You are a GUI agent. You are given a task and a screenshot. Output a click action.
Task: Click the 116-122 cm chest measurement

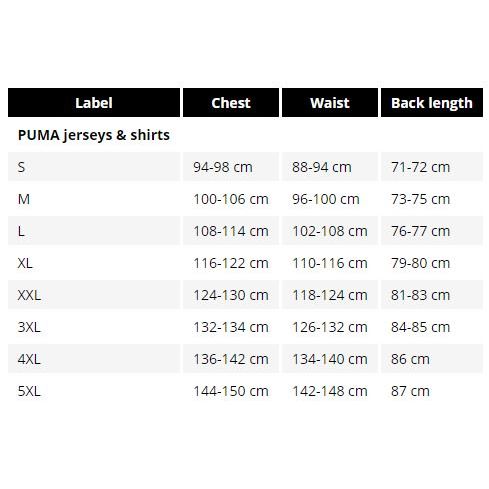coord(231,263)
